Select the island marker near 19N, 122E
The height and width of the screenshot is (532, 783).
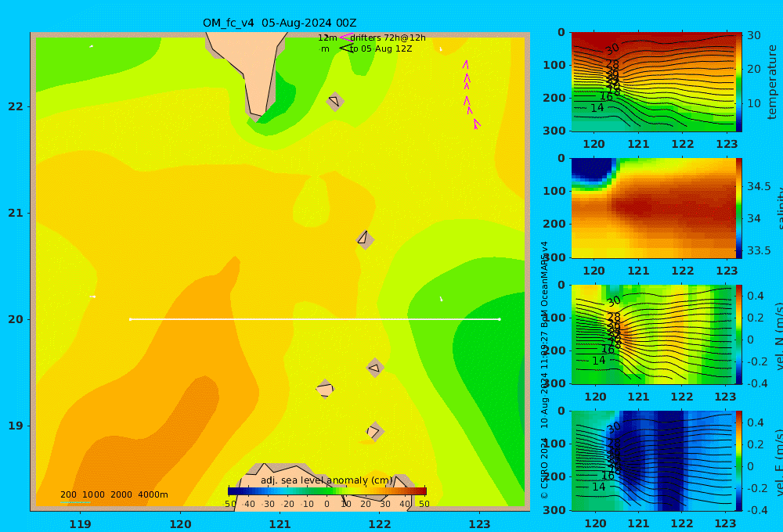[375, 431]
